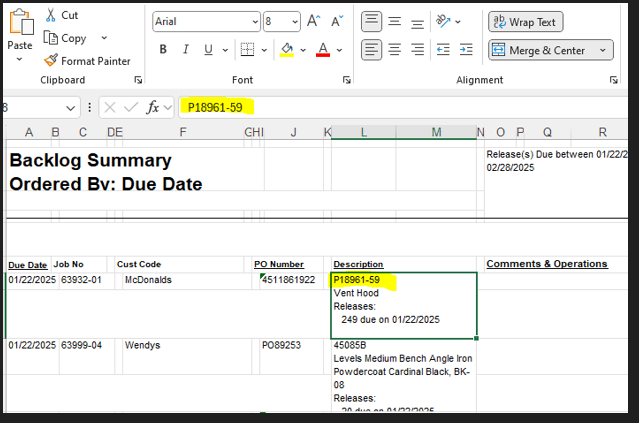Open the Font Color dropdown arrow
The image size is (639, 423).
click(x=339, y=50)
